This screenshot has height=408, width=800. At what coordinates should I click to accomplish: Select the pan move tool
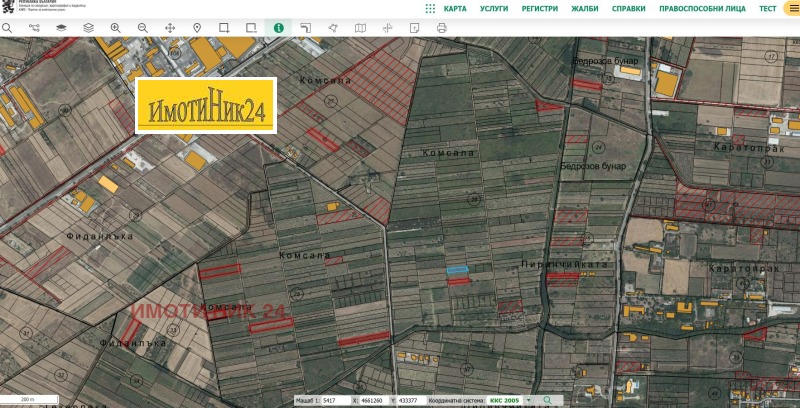pos(170,28)
